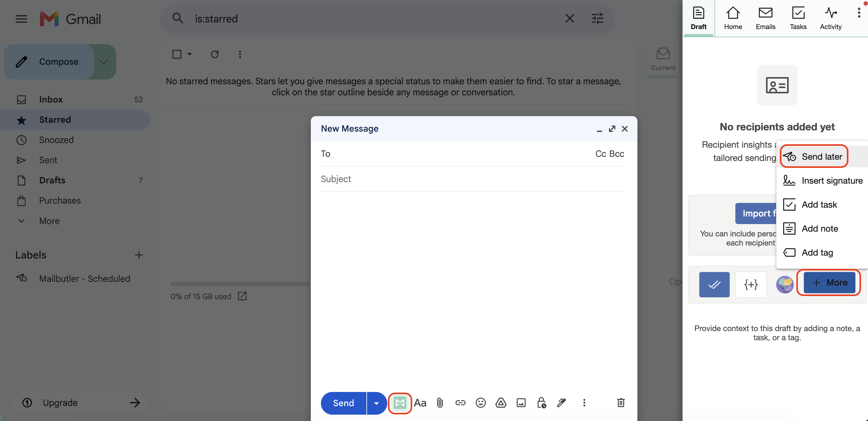Image resolution: width=868 pixels, height=421 pixels.
Task: Open formatting options Aa icon
Action: tap(420, 403)
